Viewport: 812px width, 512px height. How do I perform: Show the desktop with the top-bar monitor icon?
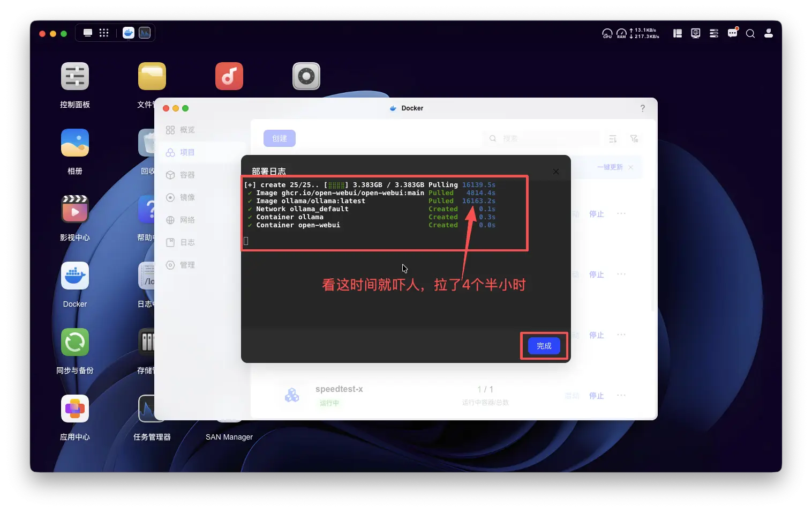point(88,33)
